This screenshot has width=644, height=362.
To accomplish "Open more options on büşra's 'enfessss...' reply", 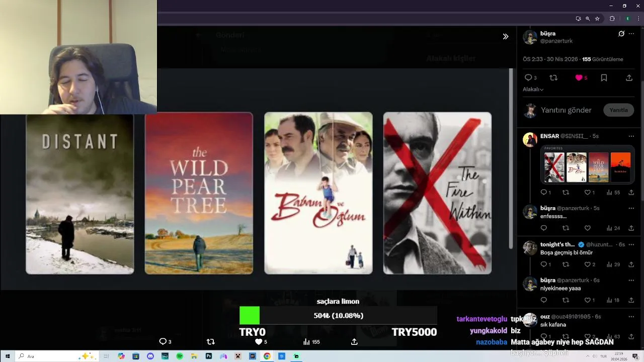I will click(631, 208).
